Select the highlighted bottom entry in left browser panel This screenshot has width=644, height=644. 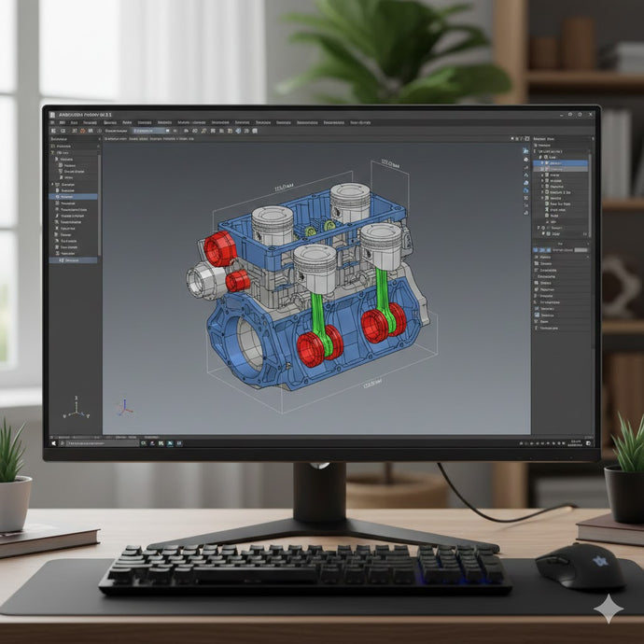73,260
